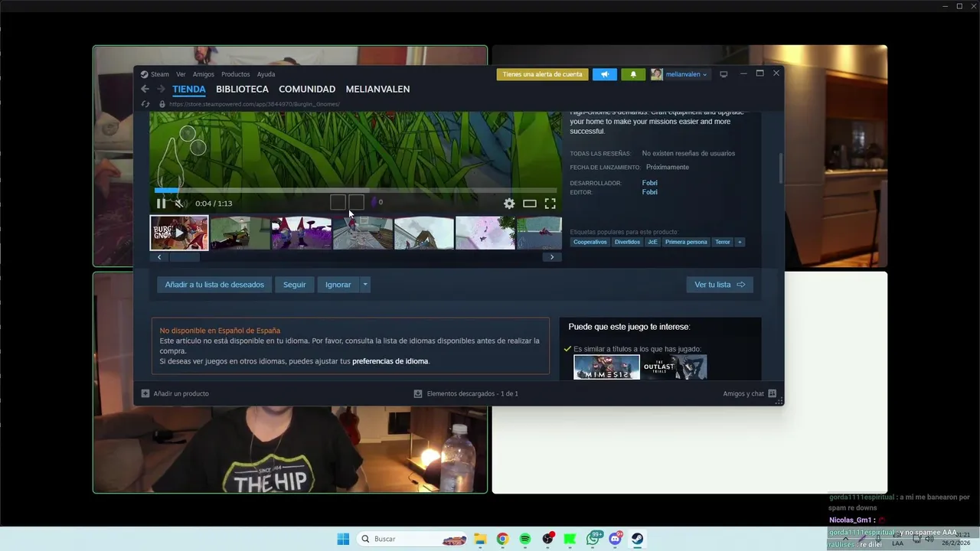Open WhatsApp from the taskbar

pyautogui.click(x=593, y=539)
